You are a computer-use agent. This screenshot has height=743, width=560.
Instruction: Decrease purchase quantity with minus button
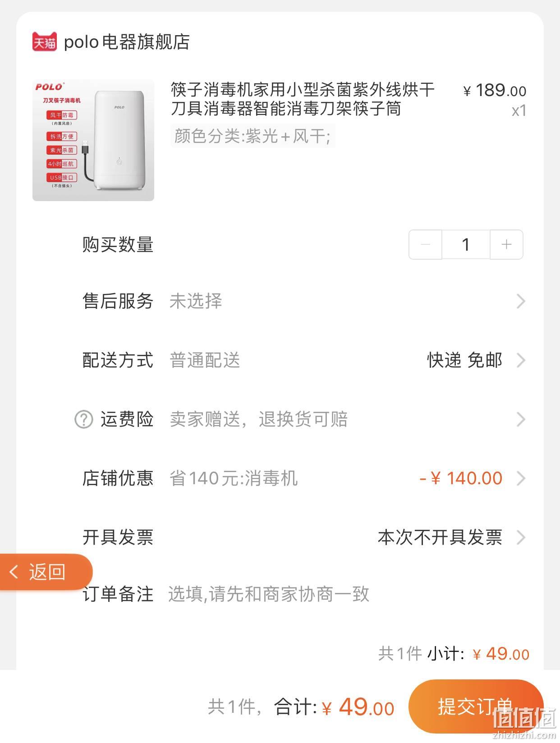(x=425, y=244)
